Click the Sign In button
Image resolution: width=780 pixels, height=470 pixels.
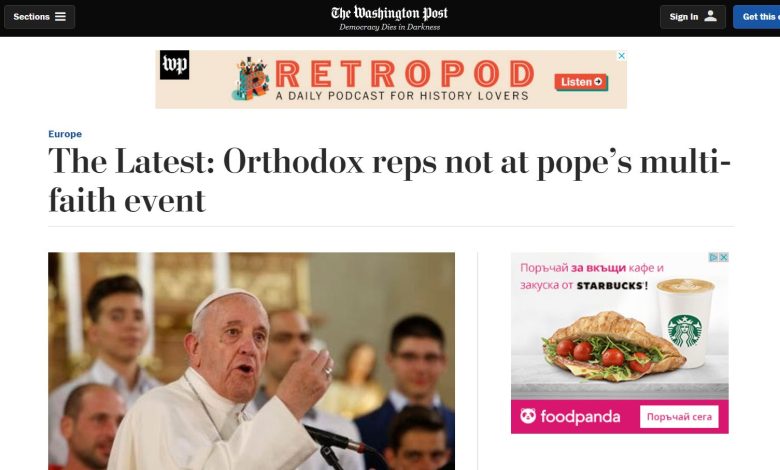tap(692, 16)
